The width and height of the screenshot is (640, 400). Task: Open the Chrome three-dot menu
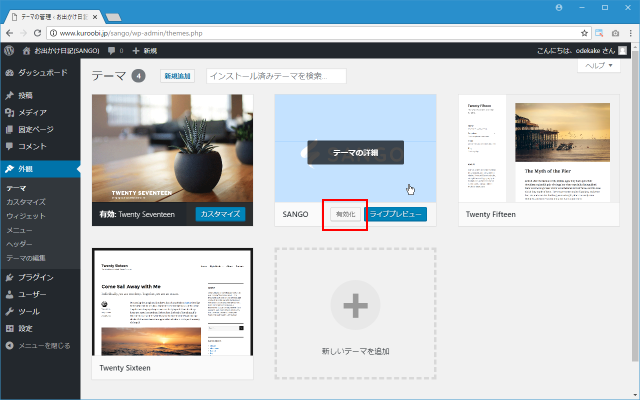coord(631,33)
